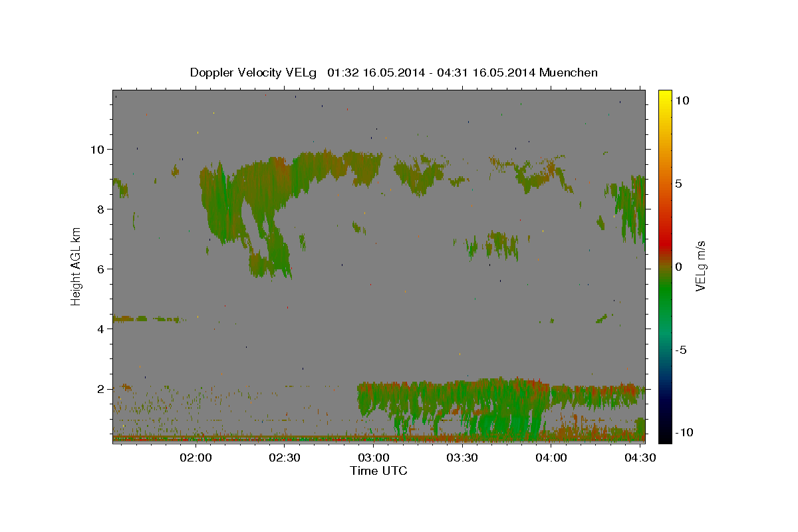Viewport: 798px width, 532px height.
Task: Click the height tick label 10
Action: 97,149
